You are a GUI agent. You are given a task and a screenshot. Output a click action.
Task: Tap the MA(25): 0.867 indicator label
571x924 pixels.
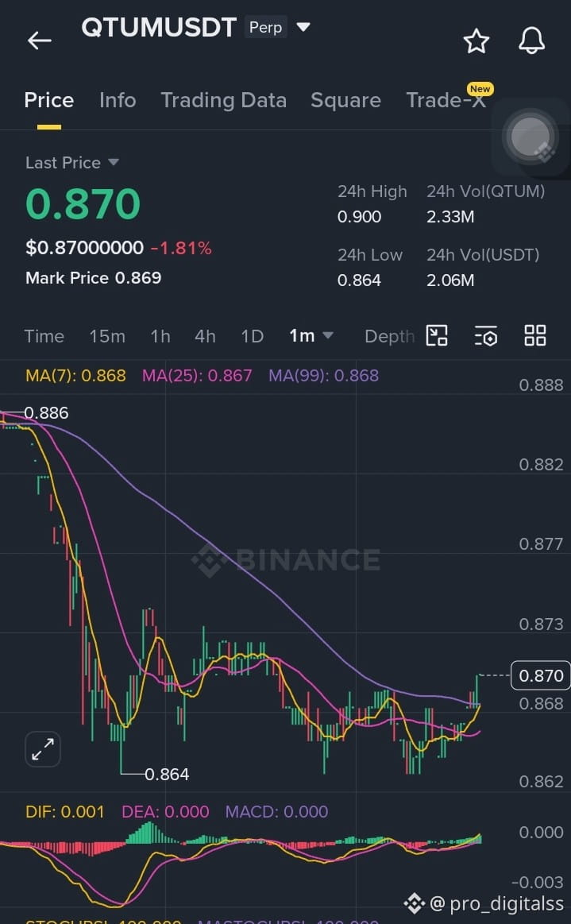click(197, 375)
